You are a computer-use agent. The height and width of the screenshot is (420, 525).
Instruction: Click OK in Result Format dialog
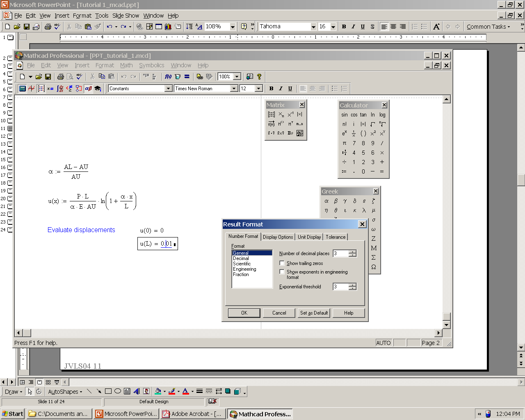244,313
